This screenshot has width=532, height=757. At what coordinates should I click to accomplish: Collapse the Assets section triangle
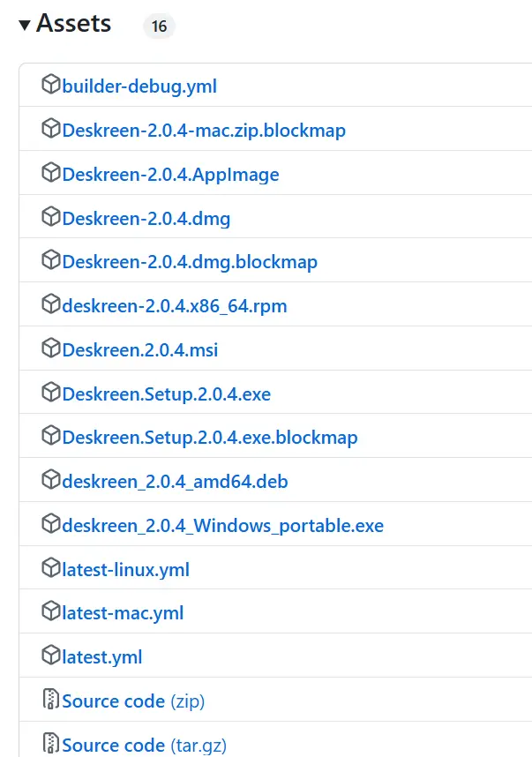click(25, 25)
